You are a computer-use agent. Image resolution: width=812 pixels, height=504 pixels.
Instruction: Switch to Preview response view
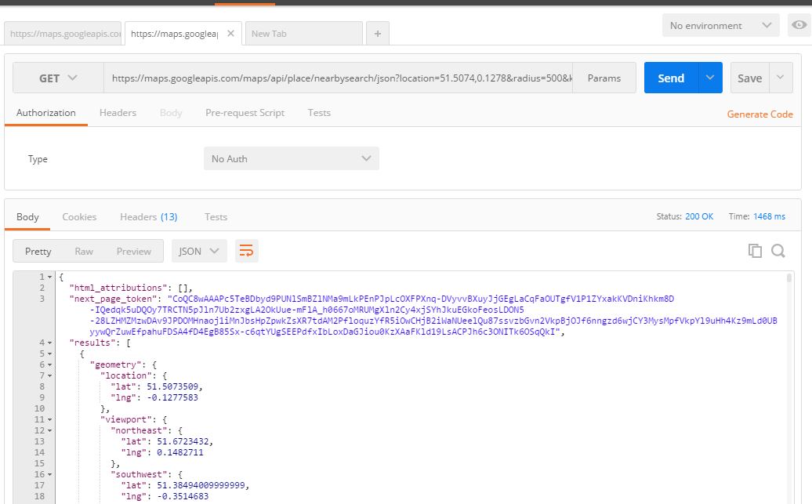(x=133, y=252)
